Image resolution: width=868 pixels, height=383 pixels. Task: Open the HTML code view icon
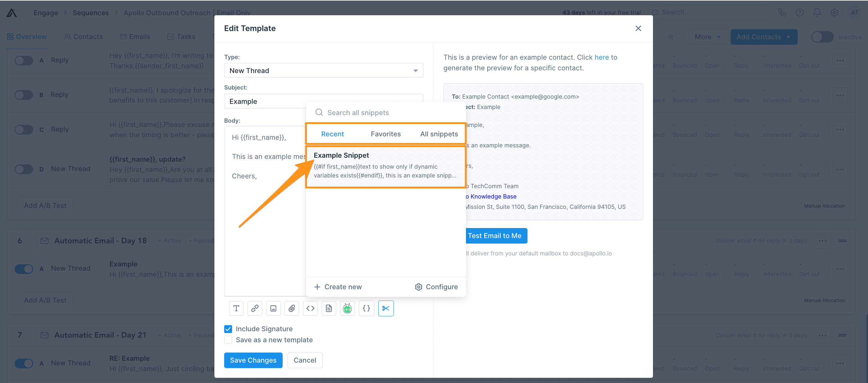click(x=310, y=308)
